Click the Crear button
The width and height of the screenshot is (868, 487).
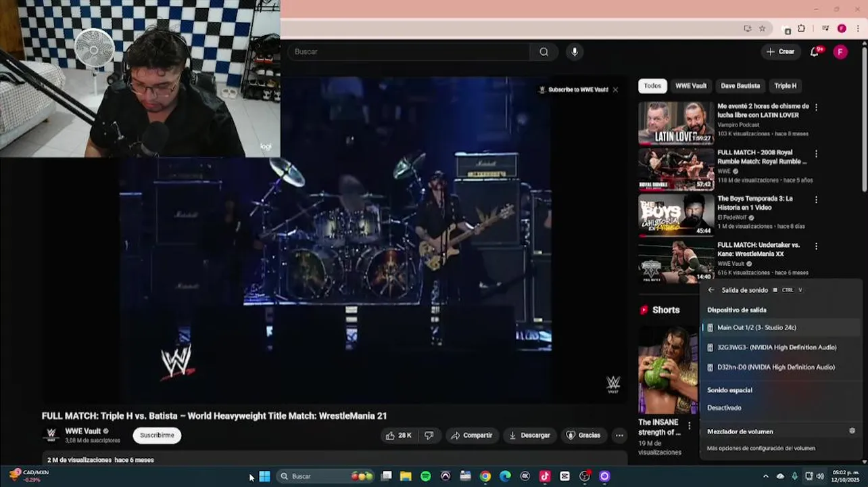point(781,52)
